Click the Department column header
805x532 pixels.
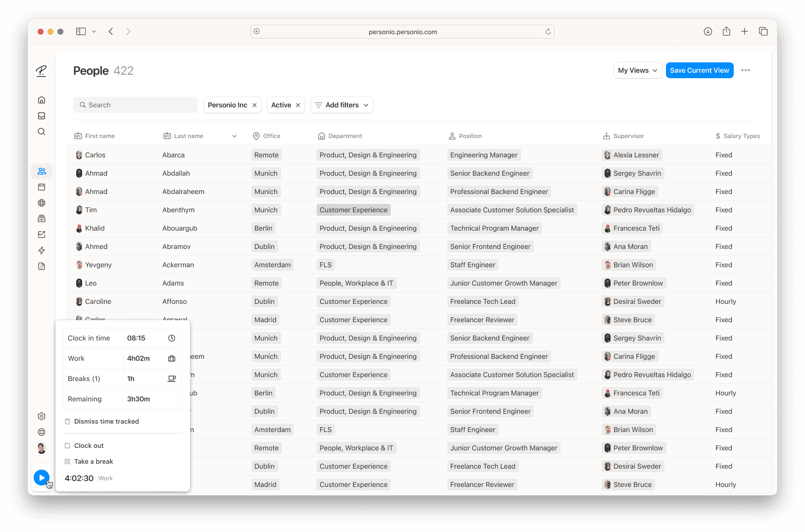(x=340, y=136)
